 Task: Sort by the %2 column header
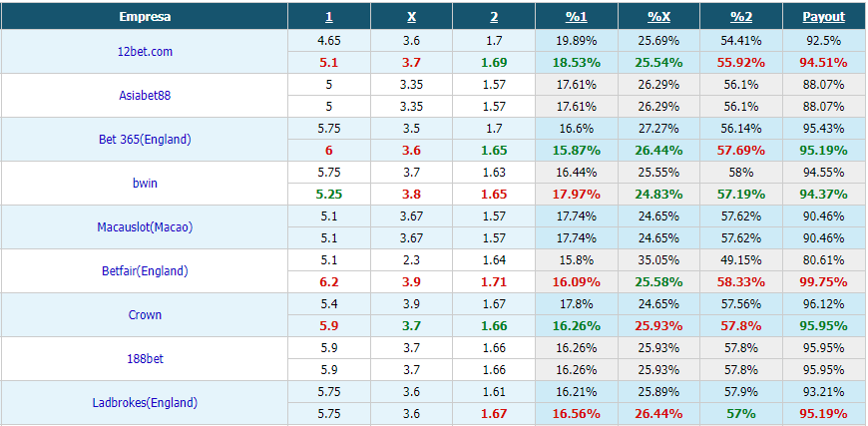coord(741,17)
